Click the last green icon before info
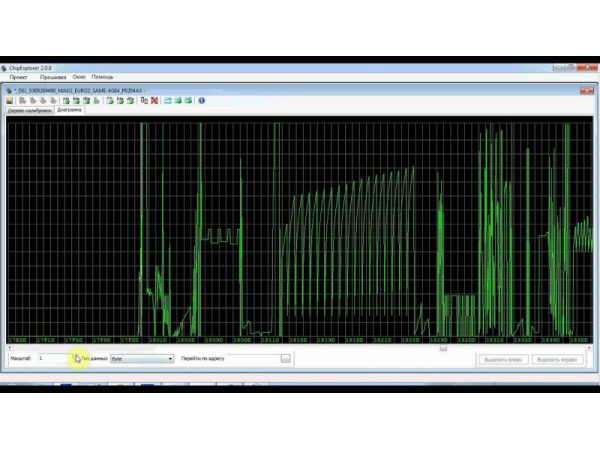The image size is (600, 450). click(x=187, y=101)
